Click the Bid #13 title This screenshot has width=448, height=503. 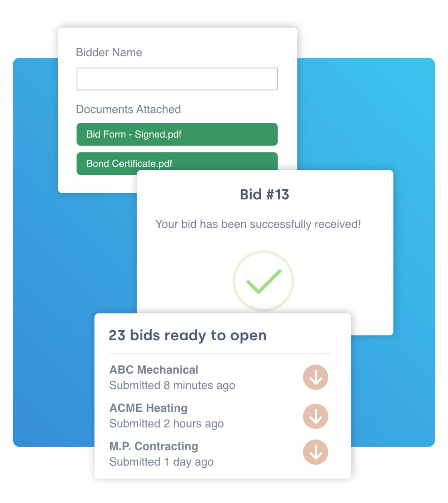(265, 194)
